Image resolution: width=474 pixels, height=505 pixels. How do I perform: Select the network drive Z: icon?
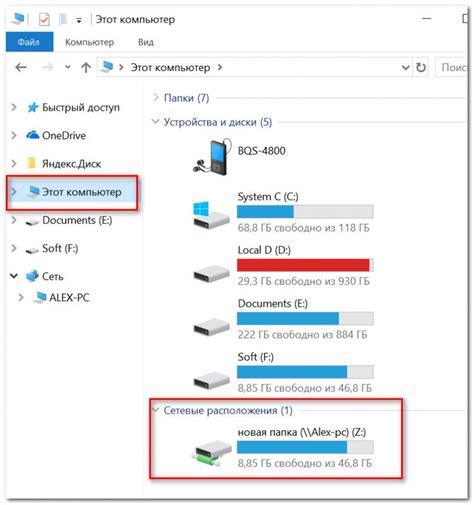click(211, 454)
